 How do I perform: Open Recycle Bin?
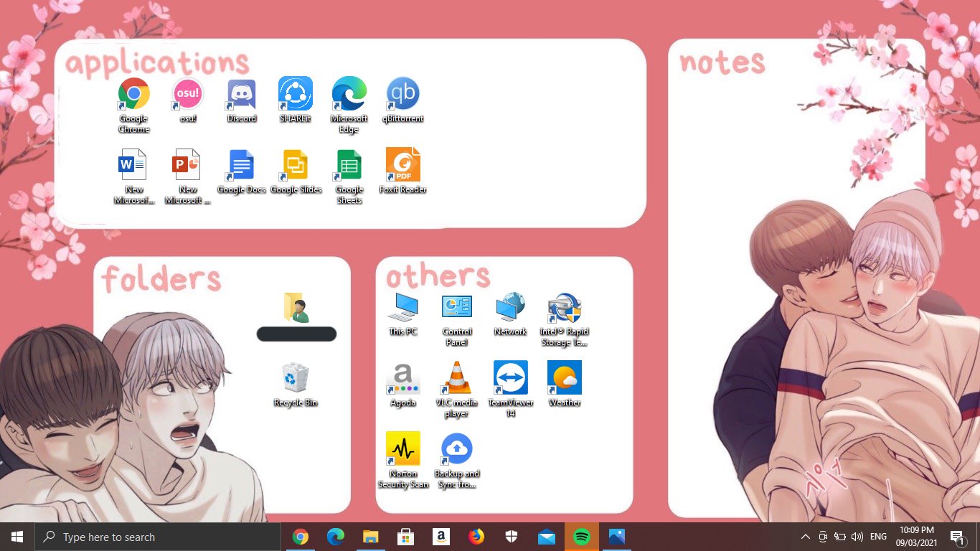pos(295,375)
